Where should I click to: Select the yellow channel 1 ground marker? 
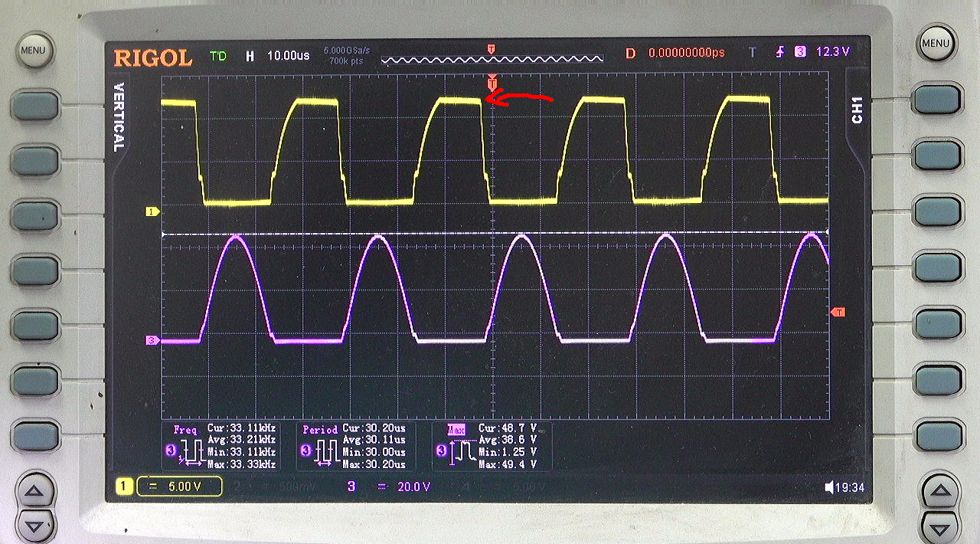(x=152, y=211)
